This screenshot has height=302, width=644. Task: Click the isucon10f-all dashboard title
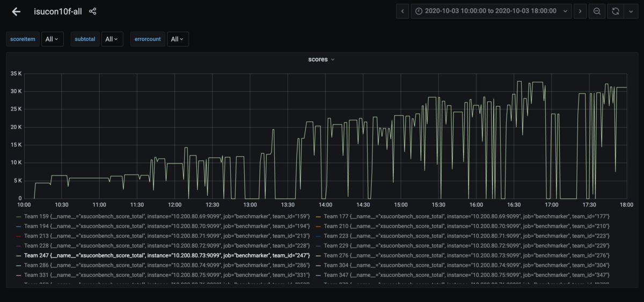(x=57, y=11)
